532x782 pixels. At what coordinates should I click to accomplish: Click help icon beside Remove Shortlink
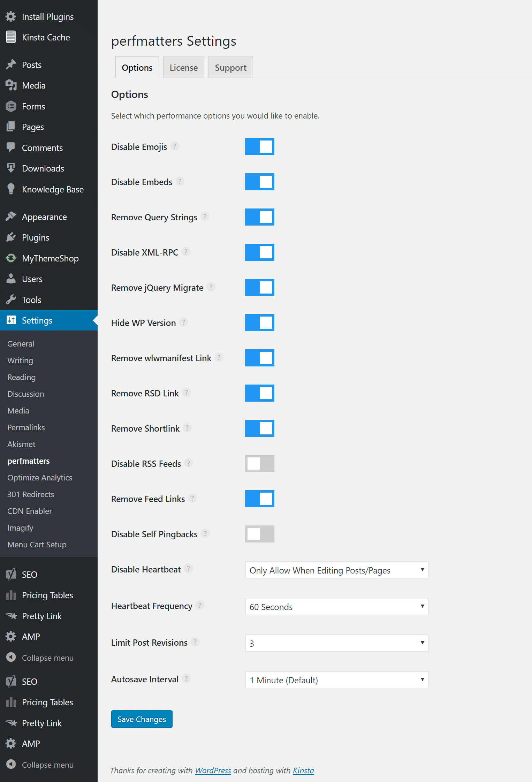tap(187, 428)
